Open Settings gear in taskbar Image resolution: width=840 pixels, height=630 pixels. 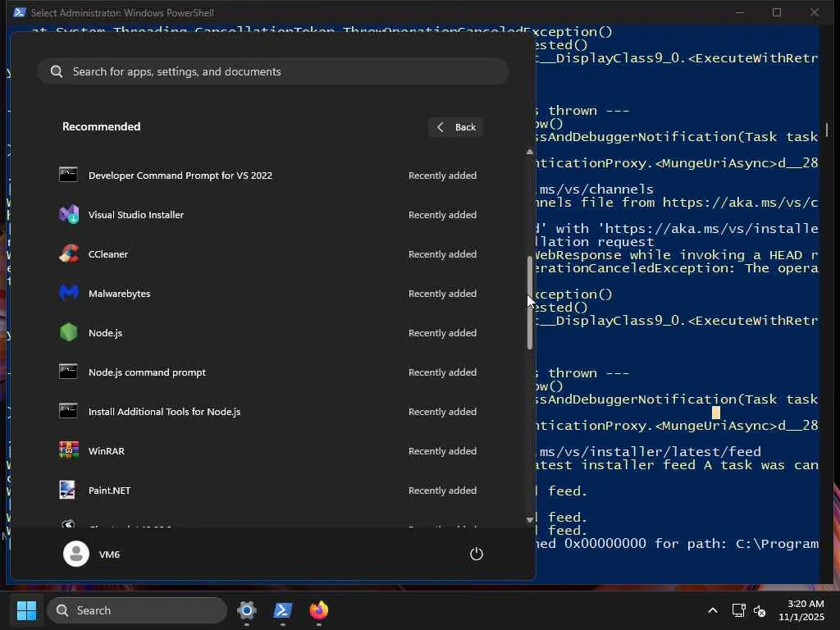click(x=246, y=610)
